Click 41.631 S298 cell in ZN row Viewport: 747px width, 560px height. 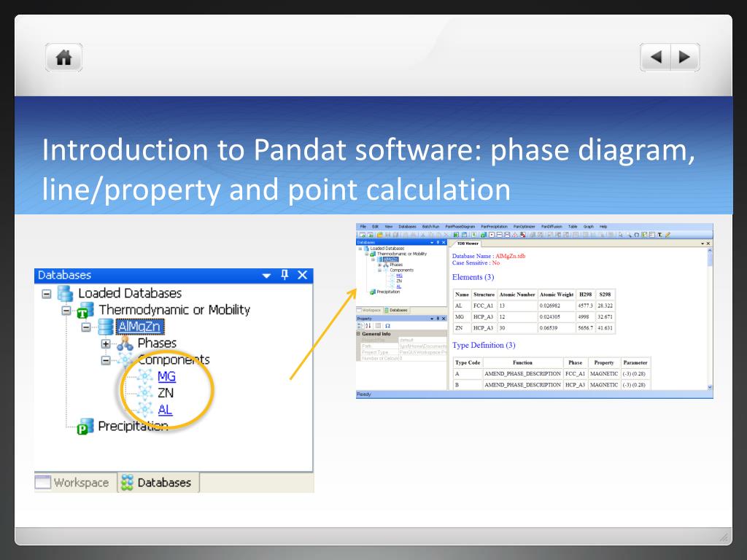click(605, 328)
